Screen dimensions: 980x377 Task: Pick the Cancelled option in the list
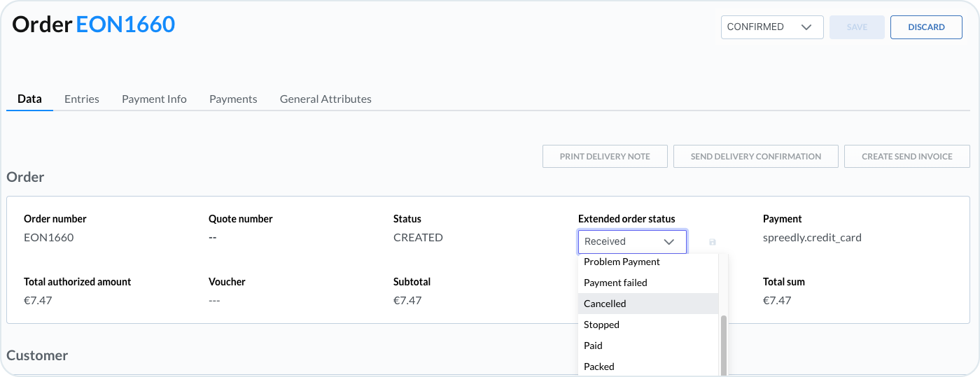(605, 304)
